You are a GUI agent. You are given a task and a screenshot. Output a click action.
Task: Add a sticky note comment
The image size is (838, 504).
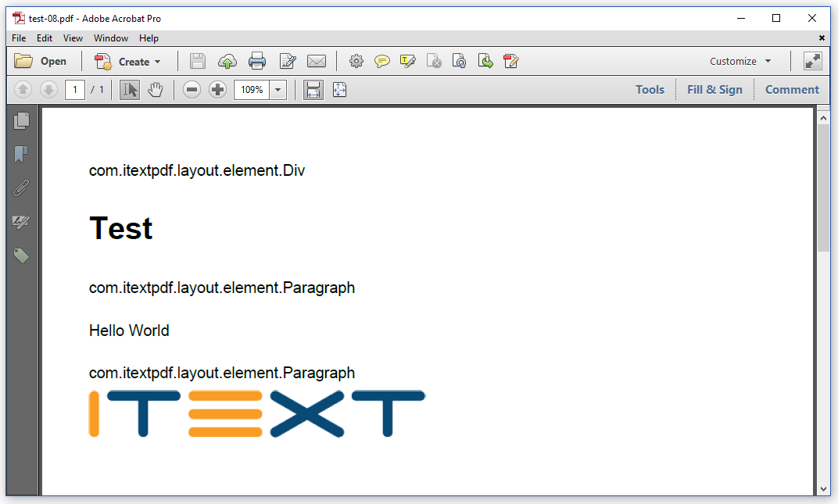point(382,62)
